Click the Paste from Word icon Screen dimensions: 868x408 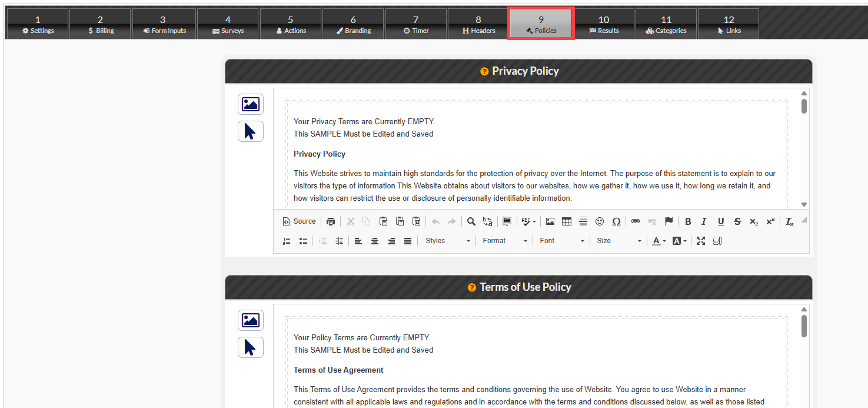click(x=417, y=221)
